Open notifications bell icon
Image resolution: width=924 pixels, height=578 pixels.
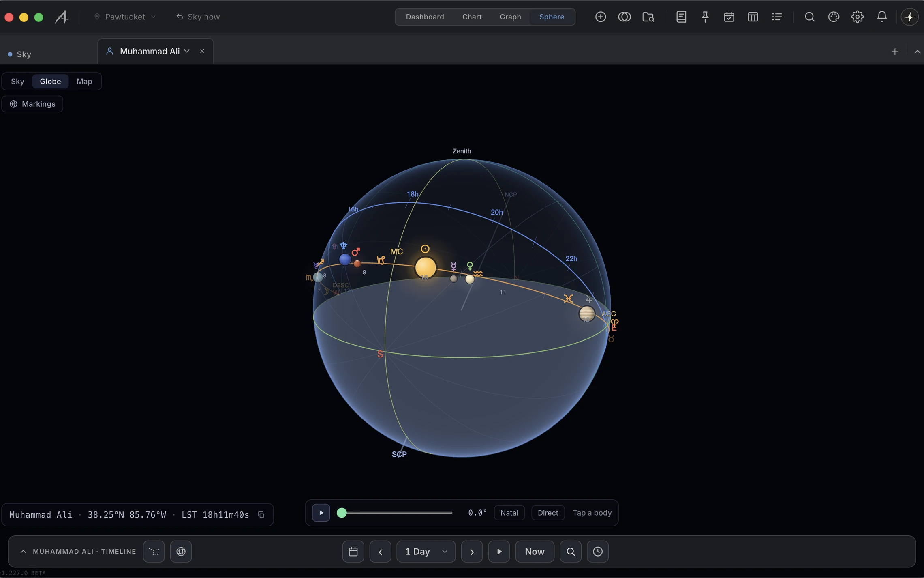pos(881,17)
